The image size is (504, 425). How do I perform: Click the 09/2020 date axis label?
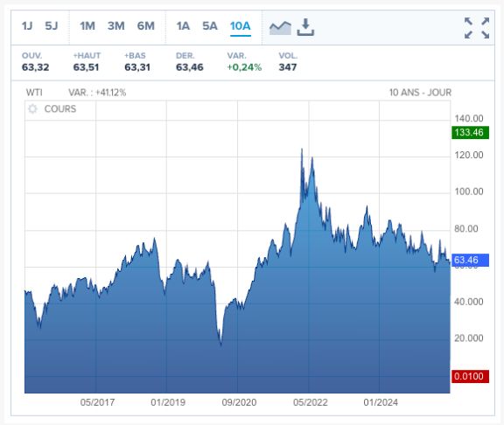point(239,402)
